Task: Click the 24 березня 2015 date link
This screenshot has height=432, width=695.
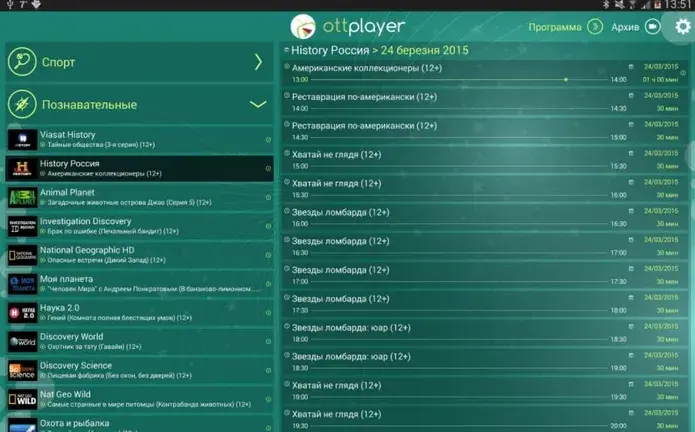Action: coord(424,50)
